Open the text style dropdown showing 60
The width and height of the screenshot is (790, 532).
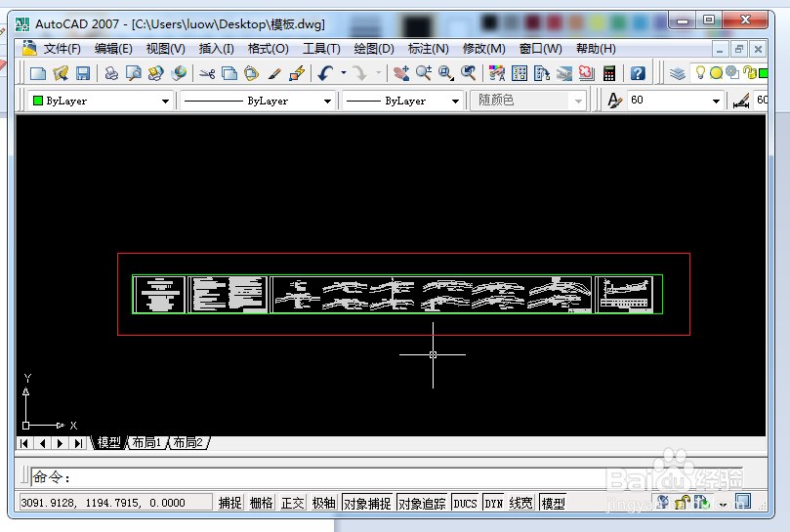click(716, 101)
